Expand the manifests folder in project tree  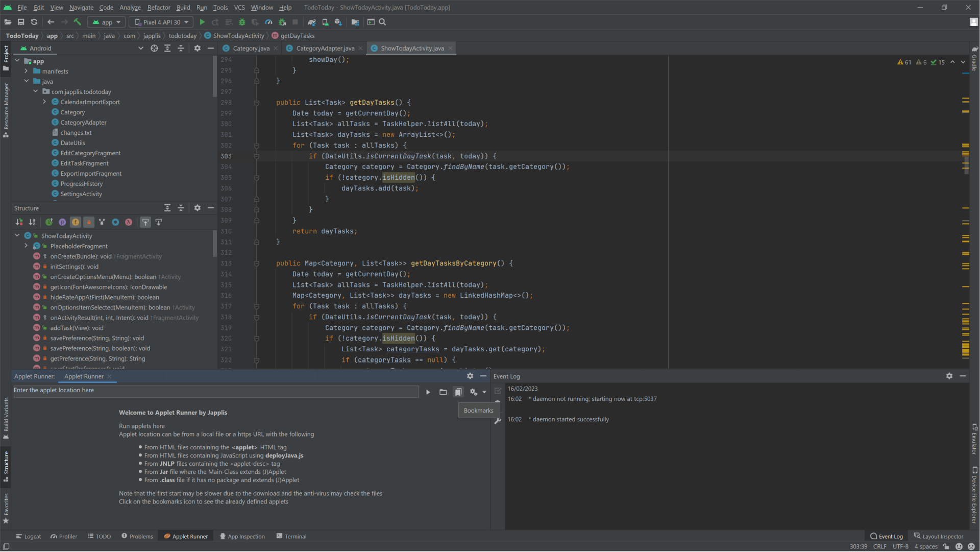[x=26, y=71]
